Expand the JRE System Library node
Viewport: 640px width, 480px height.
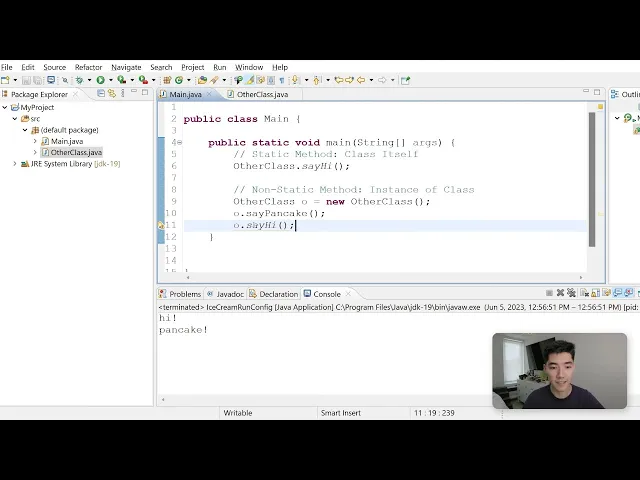tap(15, 164)
